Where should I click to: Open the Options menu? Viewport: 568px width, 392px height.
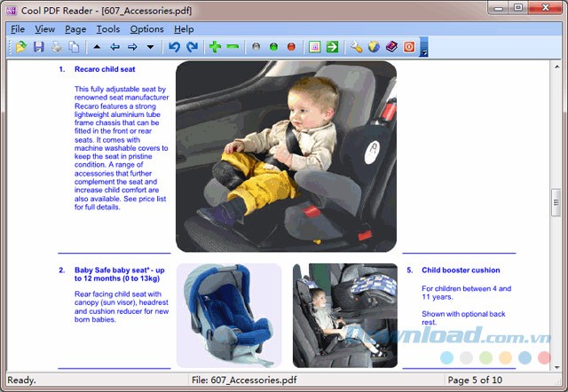146,29
